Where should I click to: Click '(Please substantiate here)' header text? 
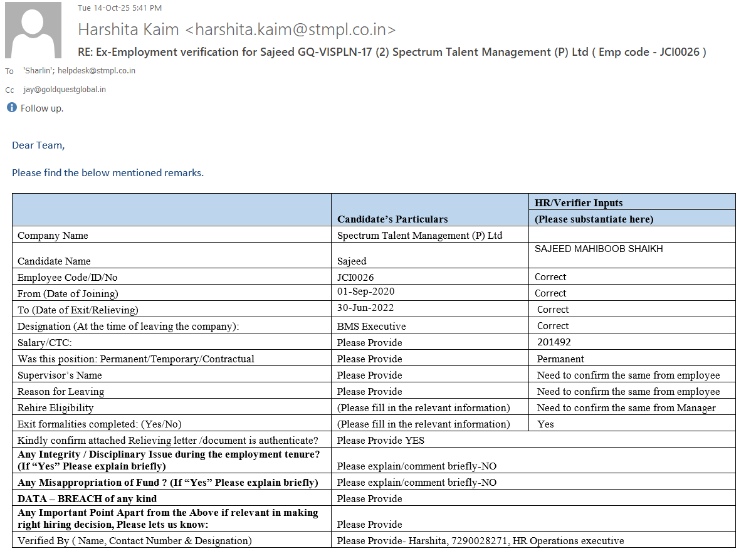[x=594, y=219]
